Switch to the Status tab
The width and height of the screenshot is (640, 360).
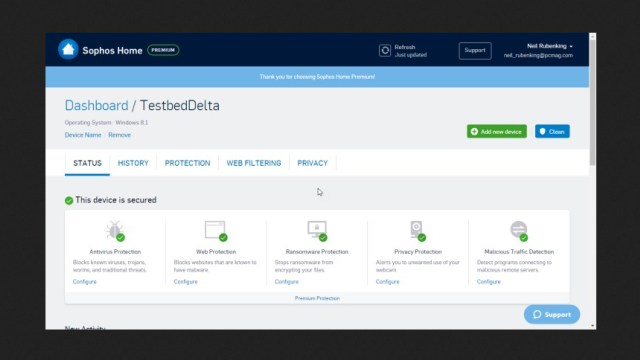(x=87, y=163)
